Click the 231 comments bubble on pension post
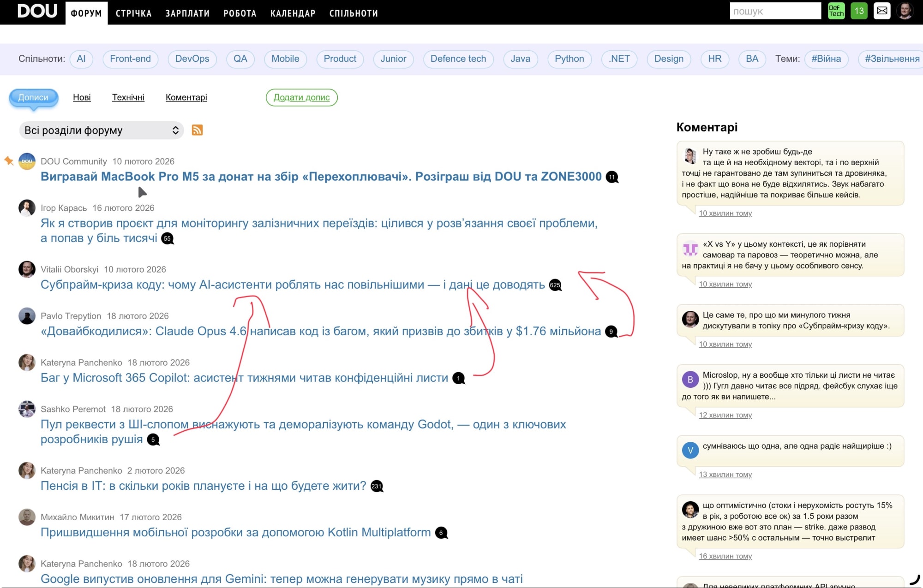This screenshot has height=588, width=923. [377, 486]
